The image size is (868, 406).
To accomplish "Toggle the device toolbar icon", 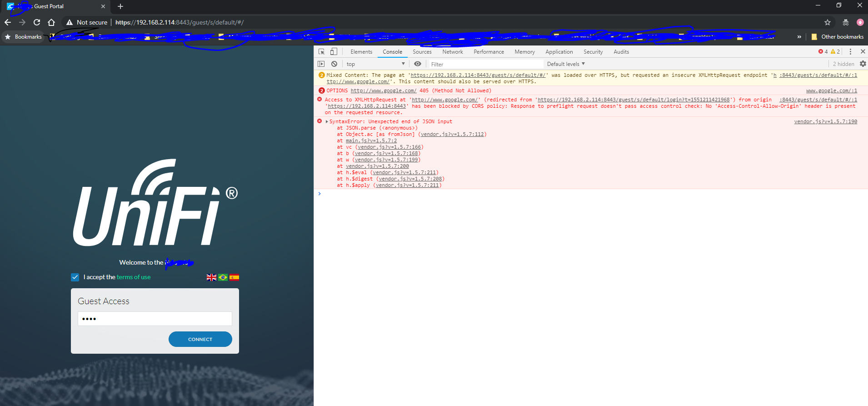I will (x=334, y=52).
